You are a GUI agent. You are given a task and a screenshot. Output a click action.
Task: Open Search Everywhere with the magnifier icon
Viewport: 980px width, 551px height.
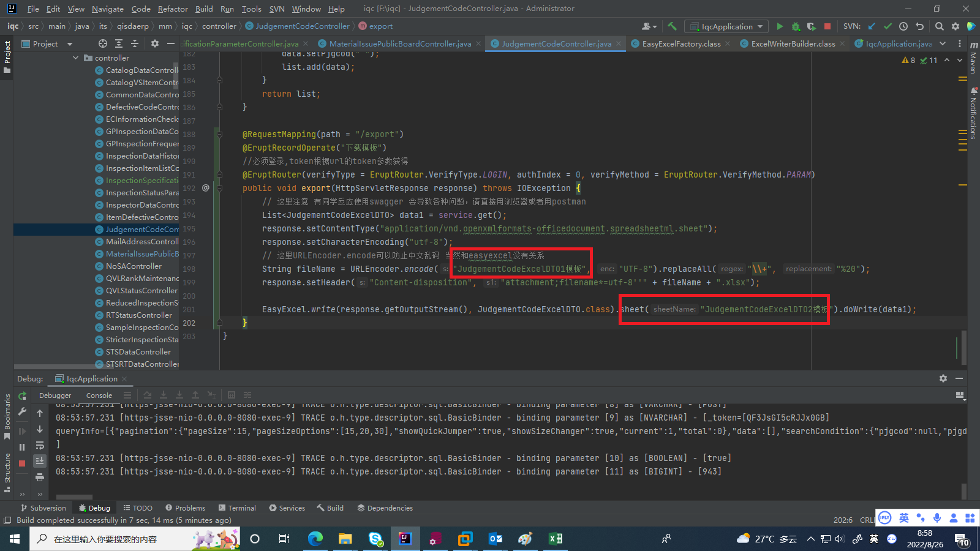[939, 26]
